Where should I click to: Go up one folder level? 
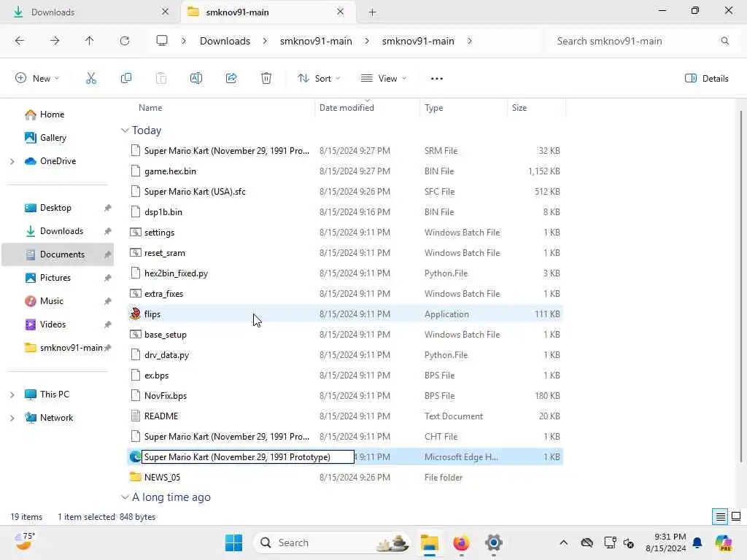pyautogui.click(x=90, y=41)
